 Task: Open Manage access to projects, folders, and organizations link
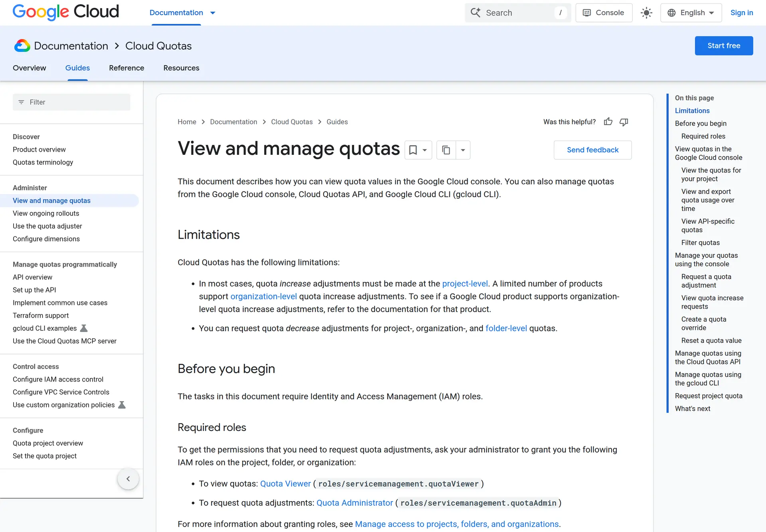(457, 524)
